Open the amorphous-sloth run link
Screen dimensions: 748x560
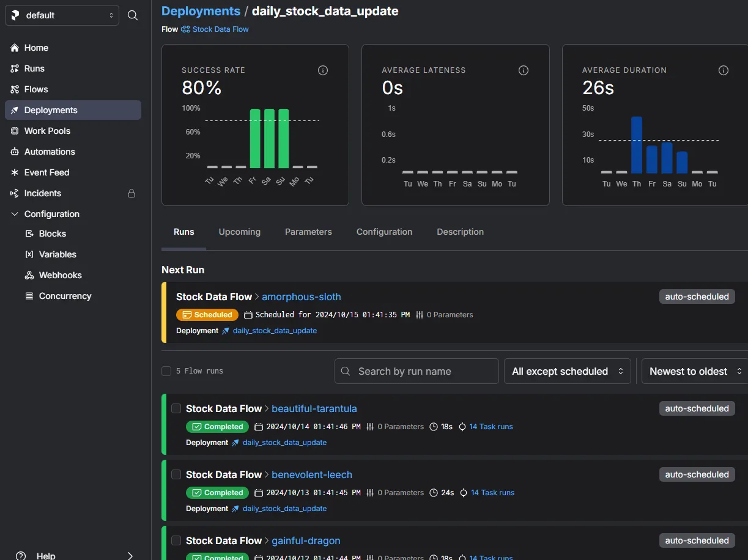302,297
